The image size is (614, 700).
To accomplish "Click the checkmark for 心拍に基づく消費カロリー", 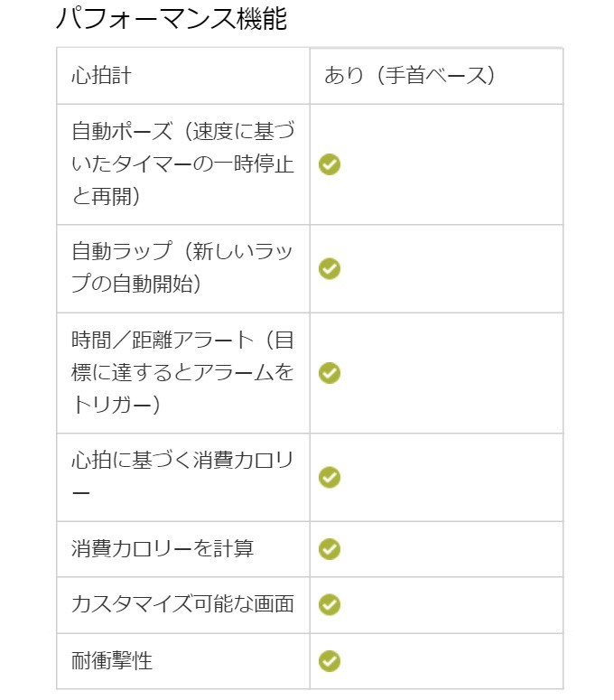I will 330,477.
